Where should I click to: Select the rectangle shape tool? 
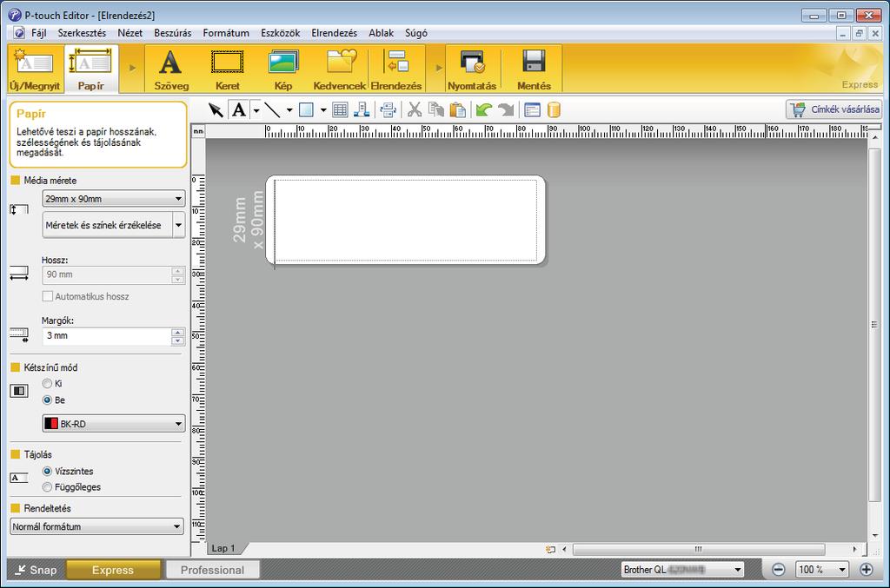tap(306, 109)
